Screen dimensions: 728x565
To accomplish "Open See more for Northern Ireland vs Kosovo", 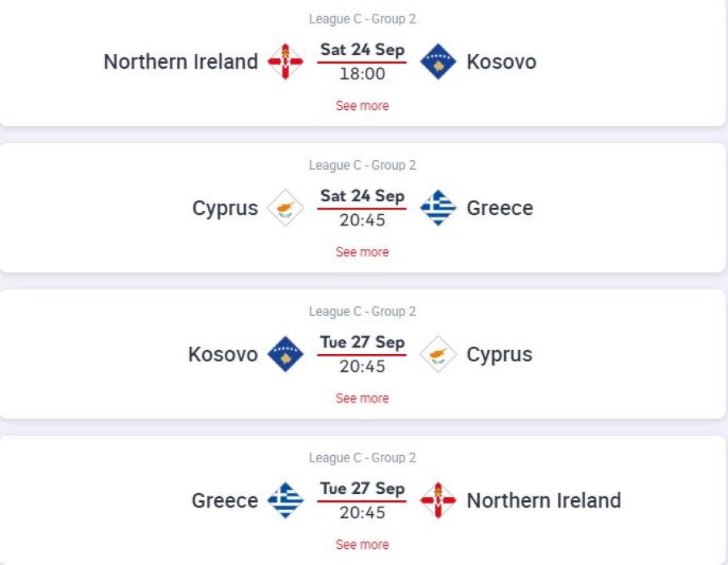I will [362, 106].
